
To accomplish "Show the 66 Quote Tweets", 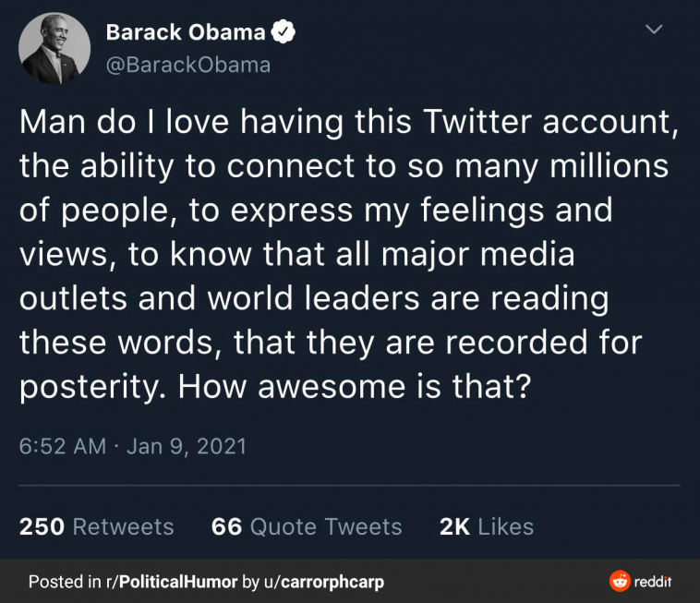I will point(307,527).
